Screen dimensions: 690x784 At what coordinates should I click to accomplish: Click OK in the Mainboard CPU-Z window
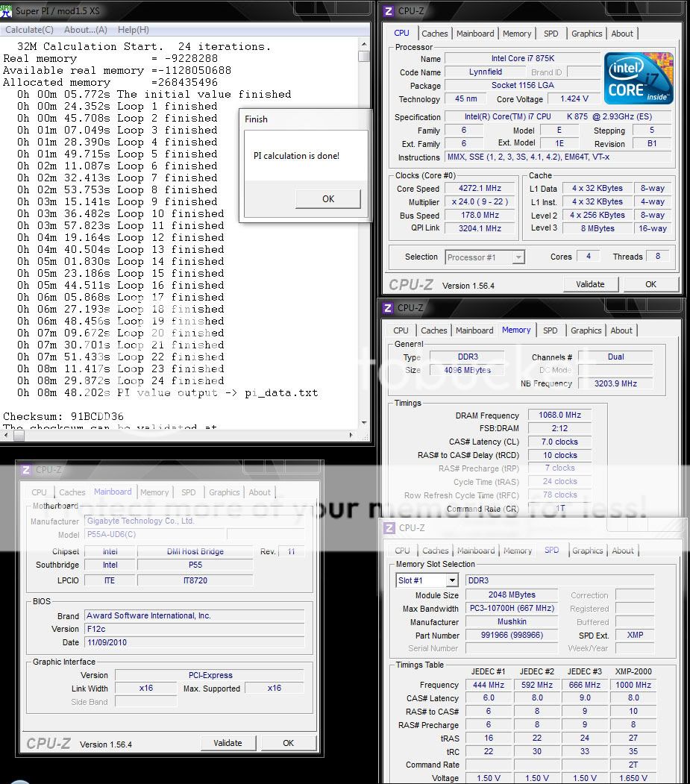(288, 743)
